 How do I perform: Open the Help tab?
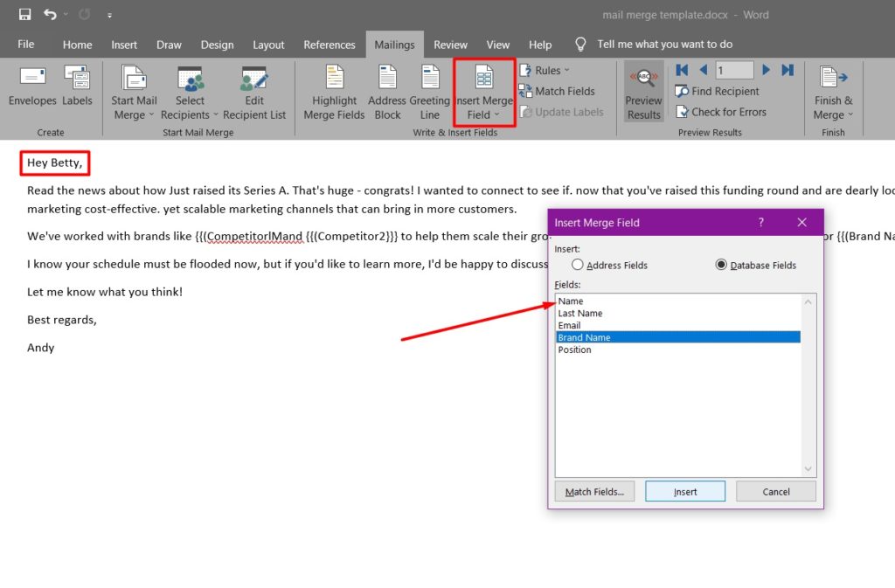point(540,45)
